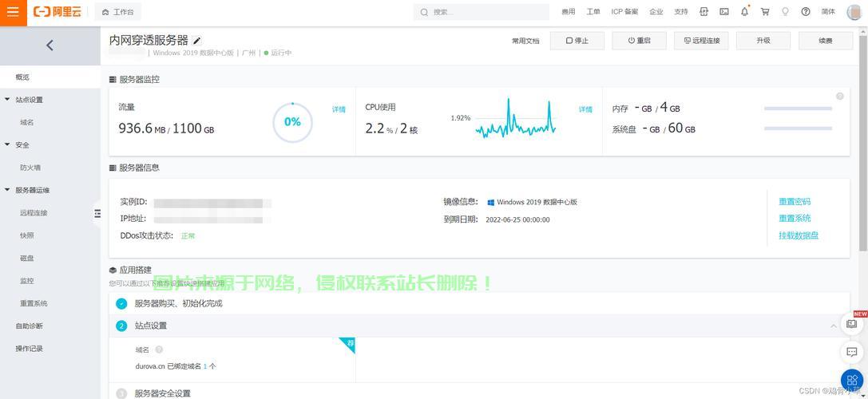Open 远程连接 in the sidebar menu
The height and width of the screenshot is (399, 868).
[x=34, y=213]
